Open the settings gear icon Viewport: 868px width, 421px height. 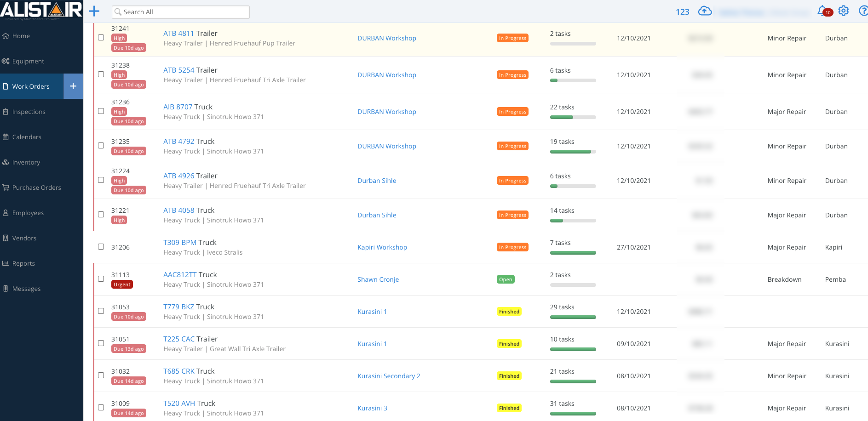click(843, 11)
